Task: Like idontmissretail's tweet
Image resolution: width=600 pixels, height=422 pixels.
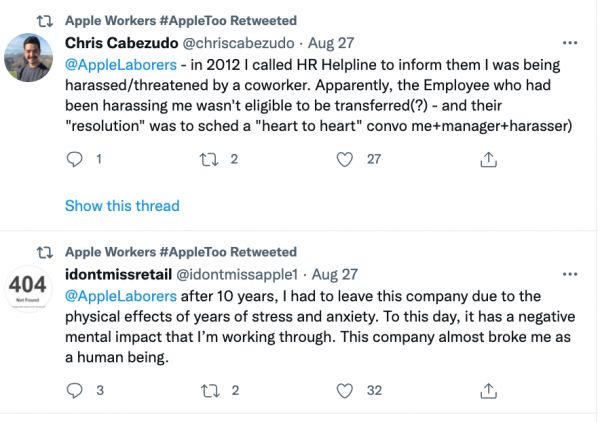Action: tap(346, 390)
